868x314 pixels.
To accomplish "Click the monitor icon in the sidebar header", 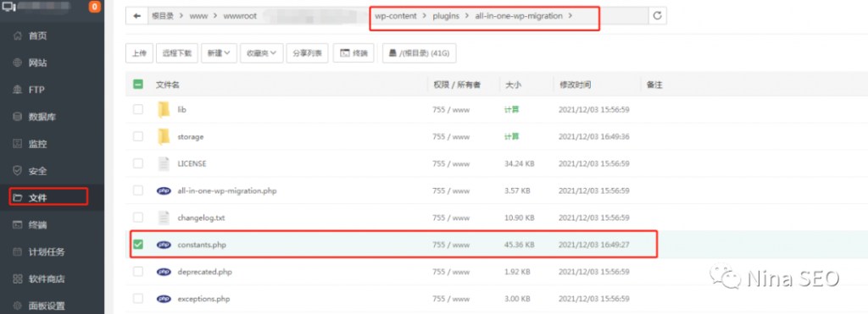I will point(8,7).
